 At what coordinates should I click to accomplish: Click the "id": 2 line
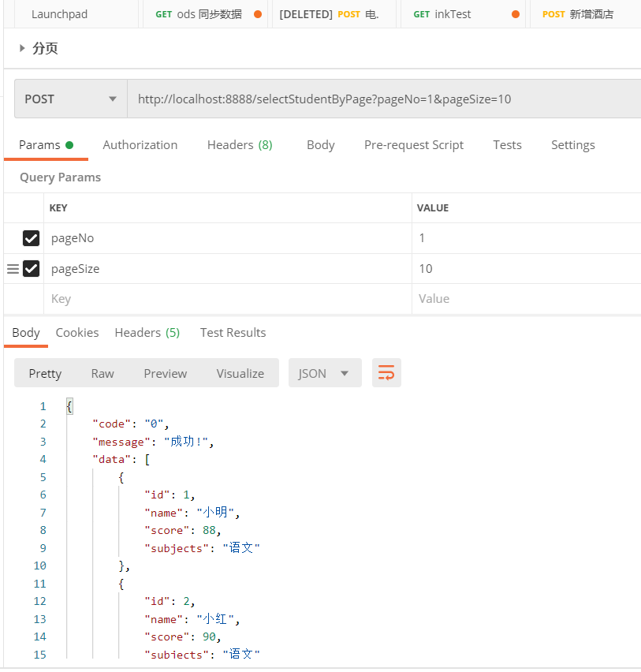click(170, 601)
